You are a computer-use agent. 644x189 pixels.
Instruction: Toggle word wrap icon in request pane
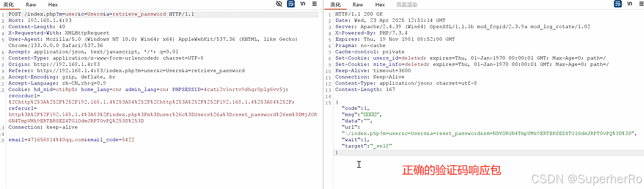pyautogui.click(x=291, y=4)
